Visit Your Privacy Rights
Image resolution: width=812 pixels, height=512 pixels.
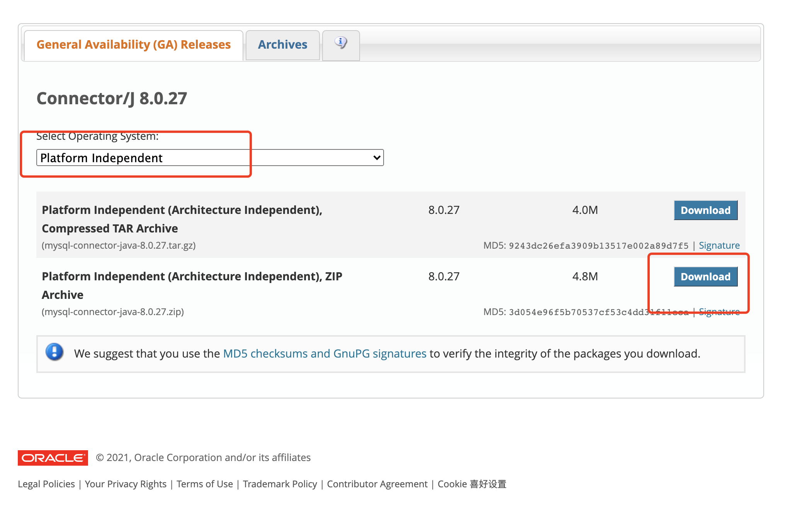126,484
